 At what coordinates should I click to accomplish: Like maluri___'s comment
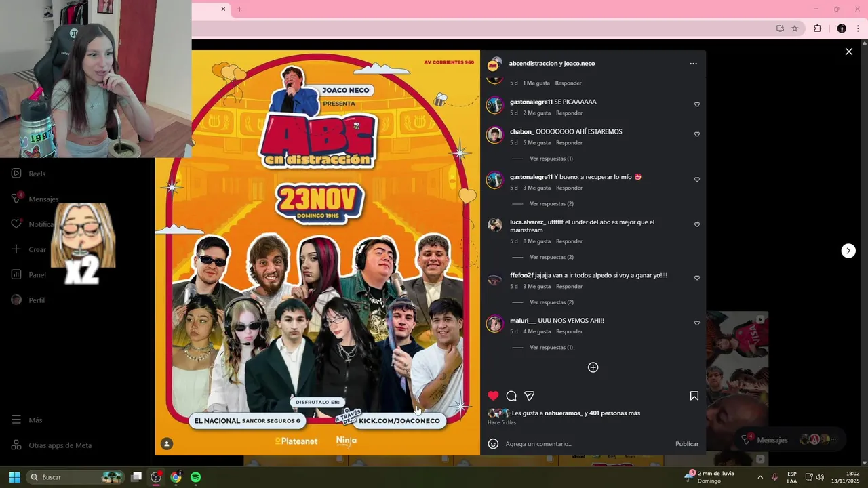pyautogui.click(x=696, y=323)
